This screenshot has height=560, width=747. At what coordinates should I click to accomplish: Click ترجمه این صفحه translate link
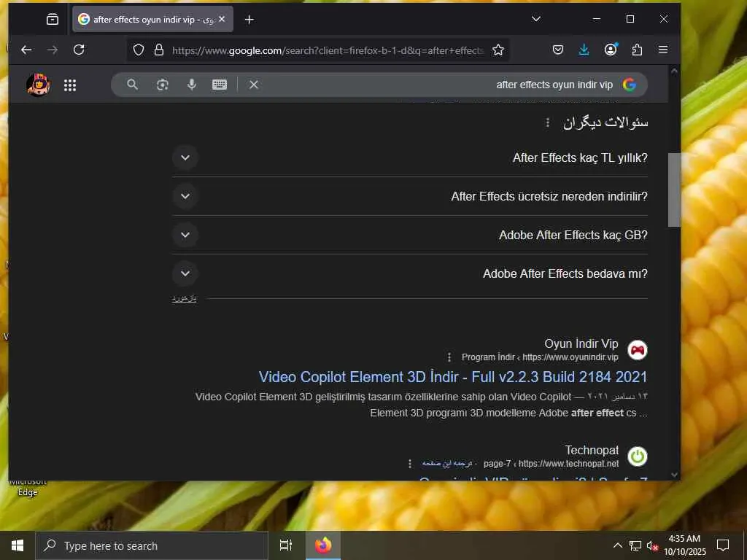[x=447, y=463]
